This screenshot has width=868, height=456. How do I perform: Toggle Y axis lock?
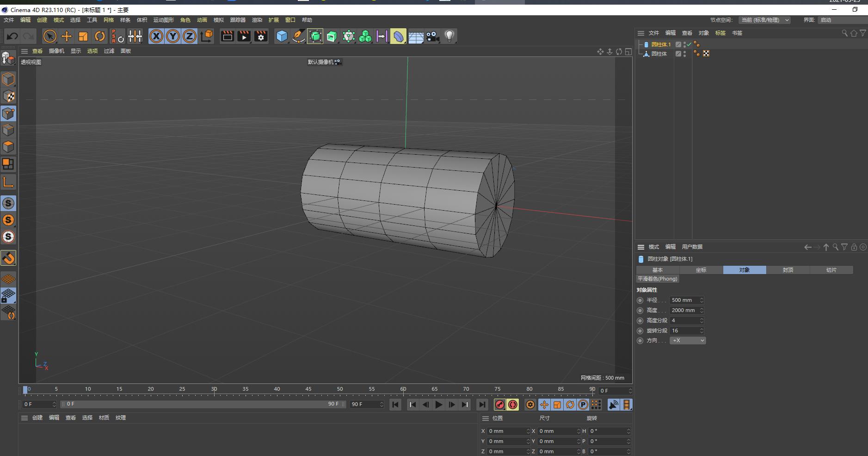point(173,36)
